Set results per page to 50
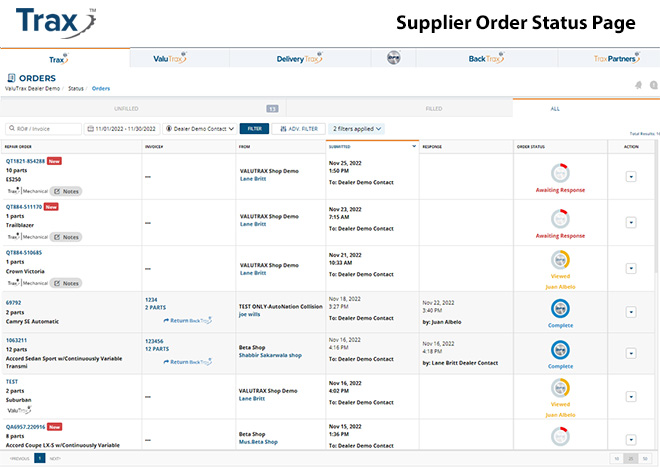This screenshot has width=660, height=468. [644, 459]
